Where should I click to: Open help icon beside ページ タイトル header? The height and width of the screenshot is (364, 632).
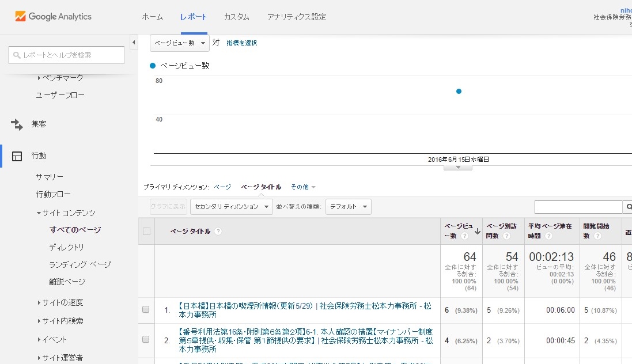pos(218,232)
